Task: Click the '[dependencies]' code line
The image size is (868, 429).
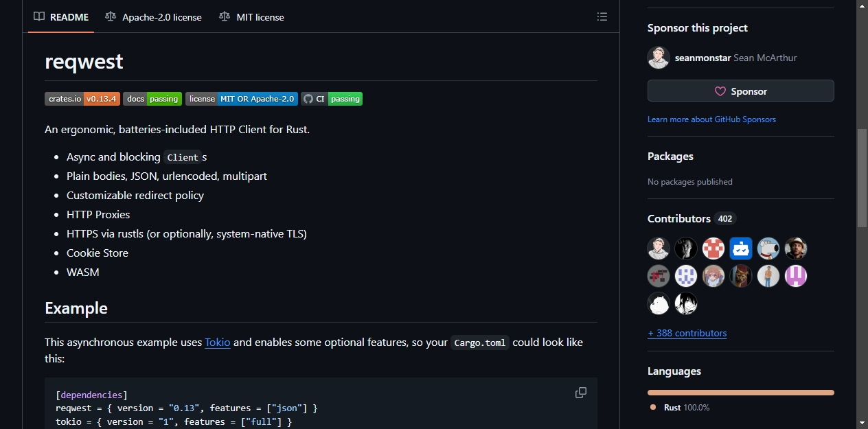Action: coord(91,395)
